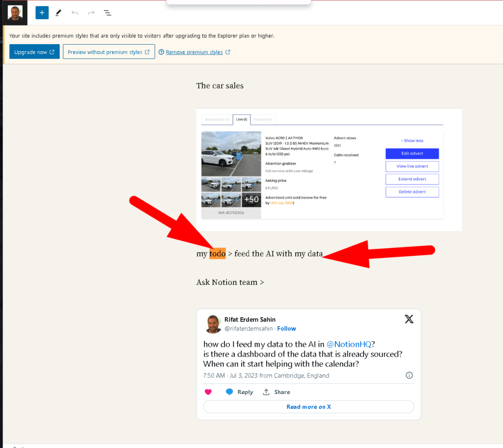
Task: Open the site avatar menu icon
Action: (15, 13)
